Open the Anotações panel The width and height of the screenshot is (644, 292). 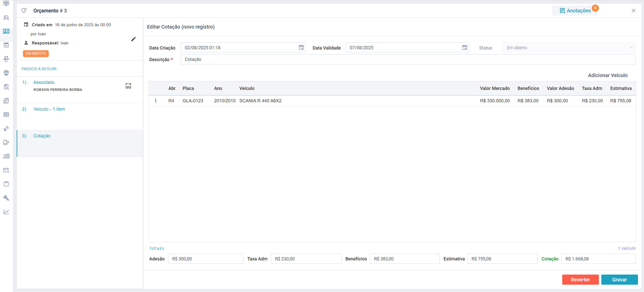pyautogui.click(x=575, y=11)
